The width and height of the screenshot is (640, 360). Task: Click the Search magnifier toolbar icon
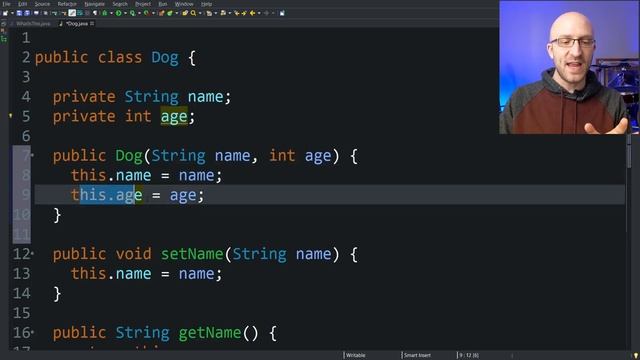193,13
